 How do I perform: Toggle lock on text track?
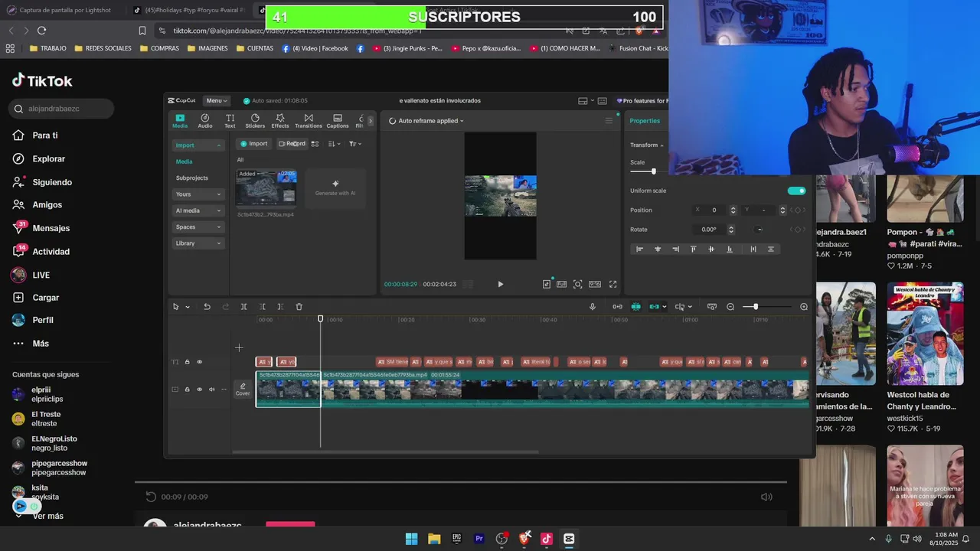[x=187, y=362]
